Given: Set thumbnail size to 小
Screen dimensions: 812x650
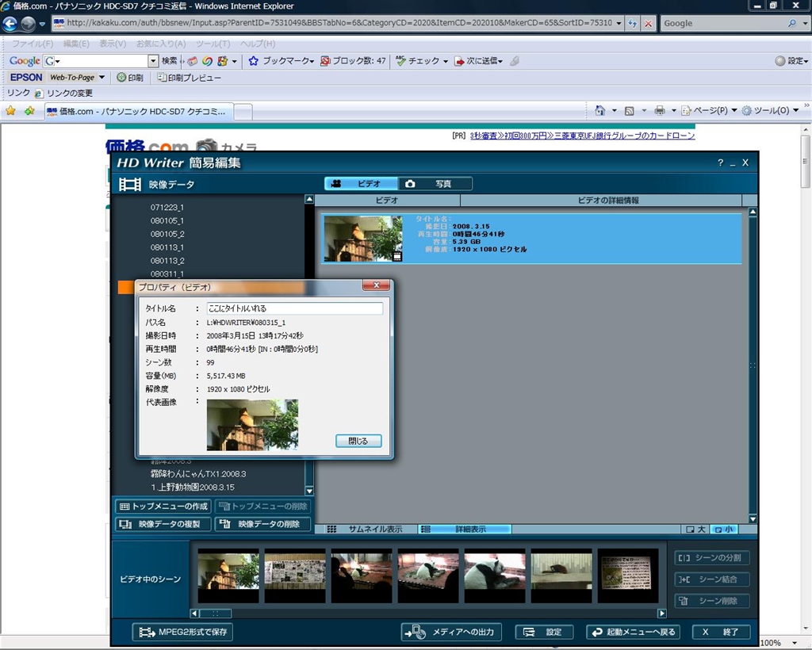Looking at the screenshot, I should pos(723,530).
